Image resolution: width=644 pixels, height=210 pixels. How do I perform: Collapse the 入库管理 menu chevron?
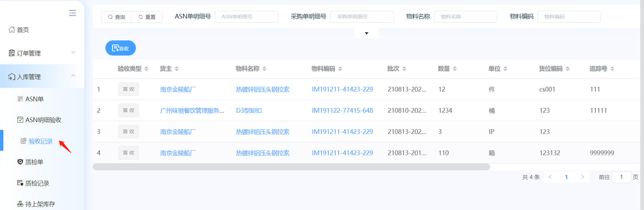73,76
